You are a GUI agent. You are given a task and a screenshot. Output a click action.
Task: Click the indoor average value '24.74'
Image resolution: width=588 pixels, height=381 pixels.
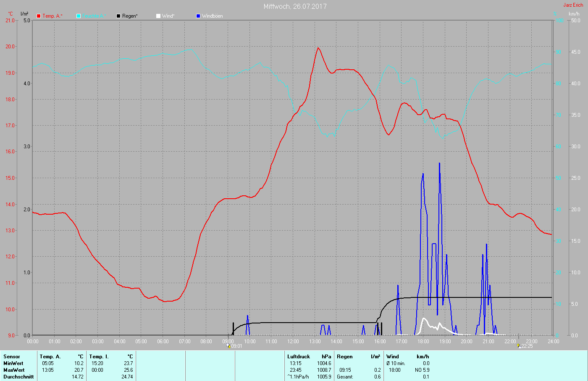tap(127, 377)
